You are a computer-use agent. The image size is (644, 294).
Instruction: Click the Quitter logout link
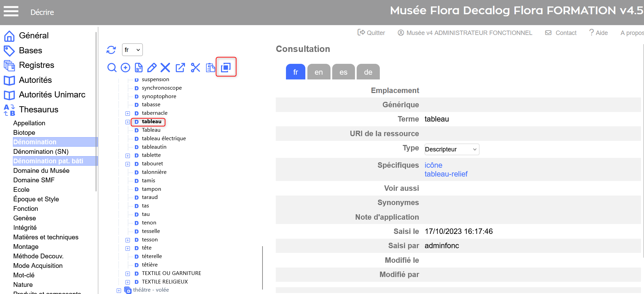tap(371, 33)
